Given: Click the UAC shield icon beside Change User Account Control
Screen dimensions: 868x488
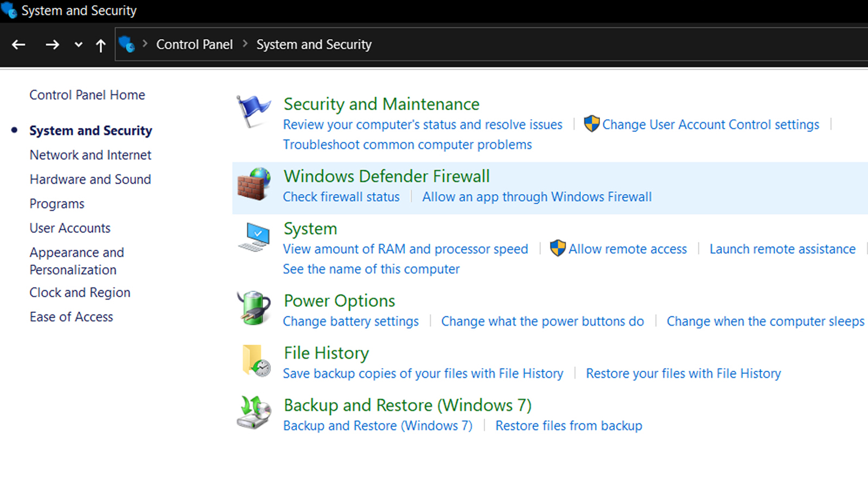Looking at the screenshot, I should pos(592,124).
